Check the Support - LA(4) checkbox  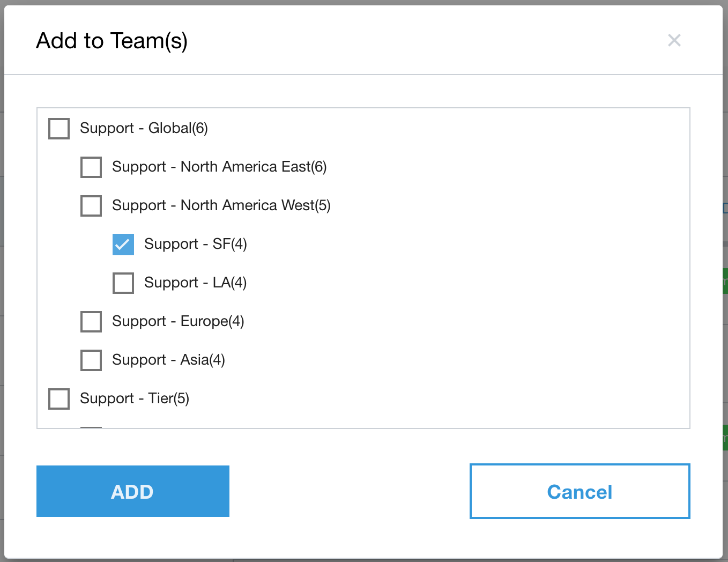coord(123,283)
